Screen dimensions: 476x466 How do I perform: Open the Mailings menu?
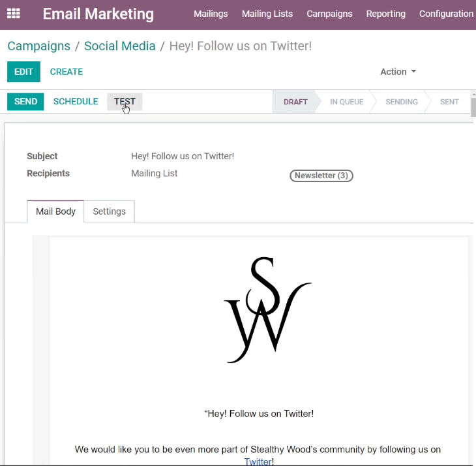coord(211,14)
